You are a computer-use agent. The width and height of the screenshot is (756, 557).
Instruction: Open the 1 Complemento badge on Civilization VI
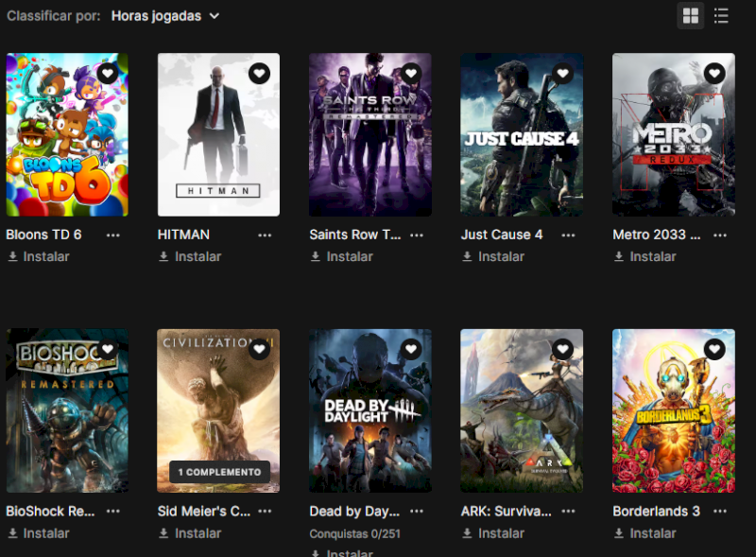(219, 472)
